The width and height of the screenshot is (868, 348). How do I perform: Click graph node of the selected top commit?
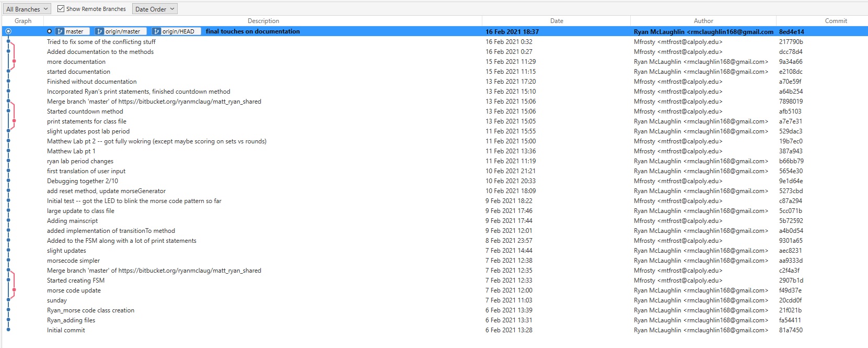point(8,31)
